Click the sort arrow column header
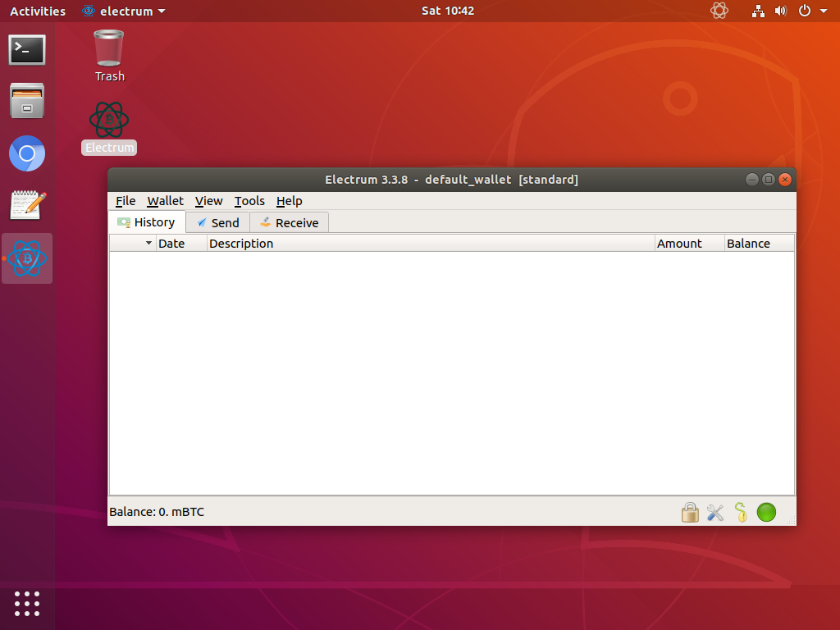This screenshot has height=630, width=840. click(133, 243)
